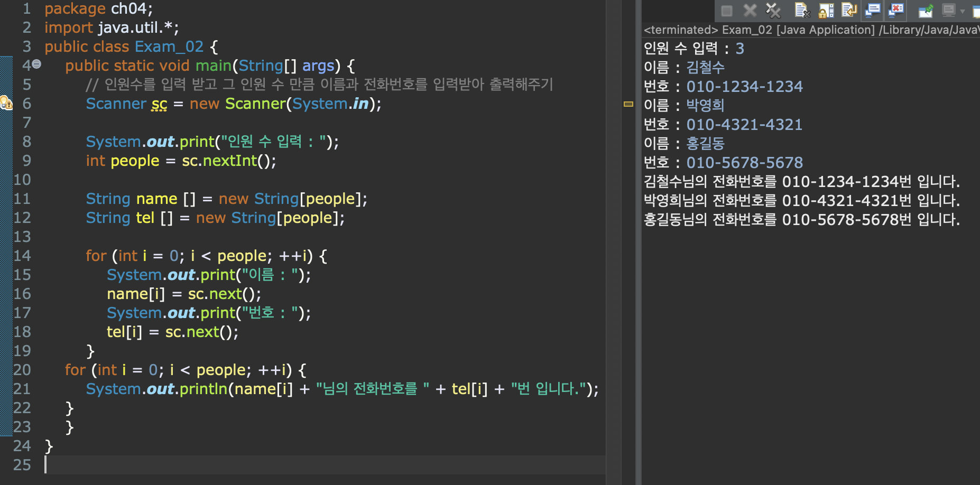
Task: Toggle show console when standard out changes
Action: (873, 10)
